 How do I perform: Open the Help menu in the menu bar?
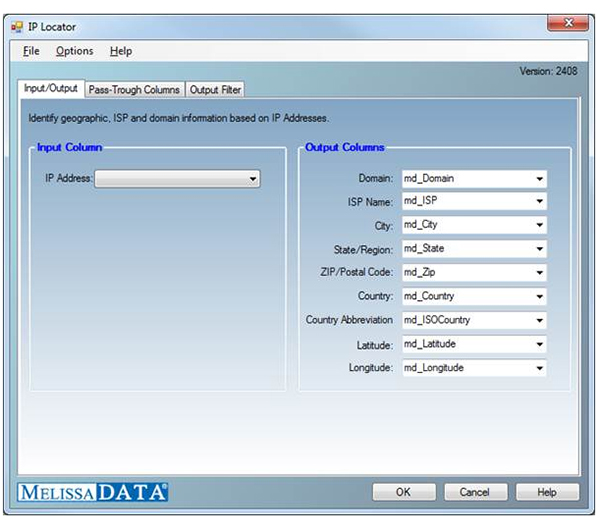[121, 51]
